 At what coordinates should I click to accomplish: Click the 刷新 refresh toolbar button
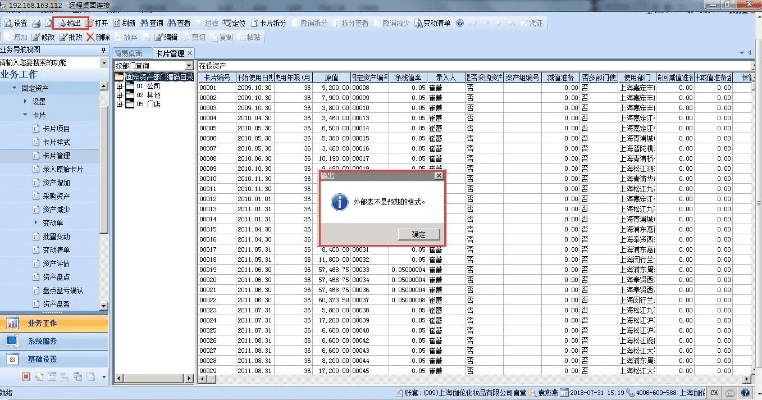(x=124, y=23)
